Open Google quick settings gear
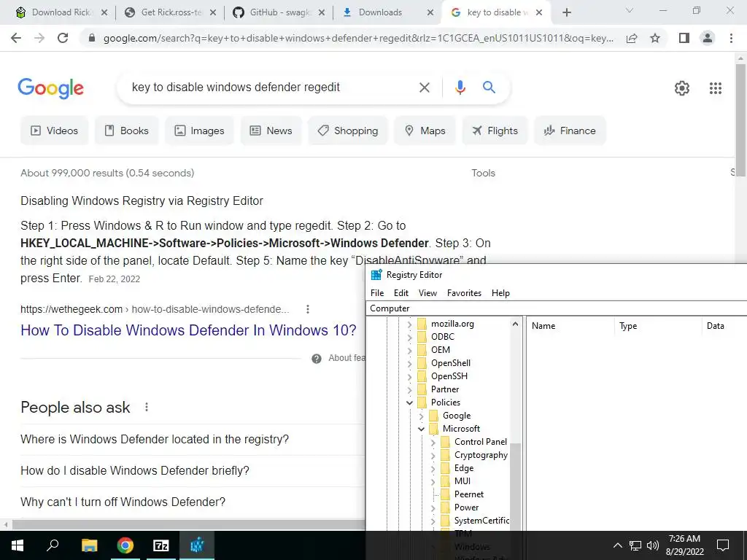Screen dimensions: 747x560 [x=682, y=88]
